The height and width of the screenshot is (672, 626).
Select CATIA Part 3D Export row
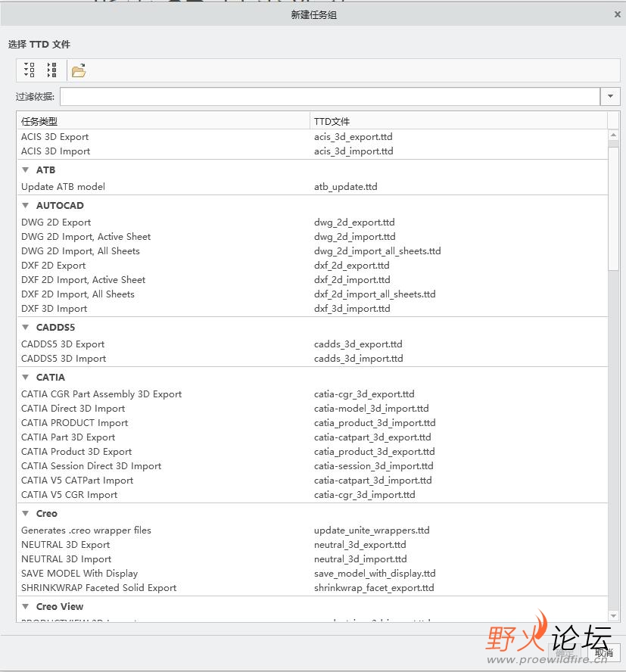click(x=312, y=437)
